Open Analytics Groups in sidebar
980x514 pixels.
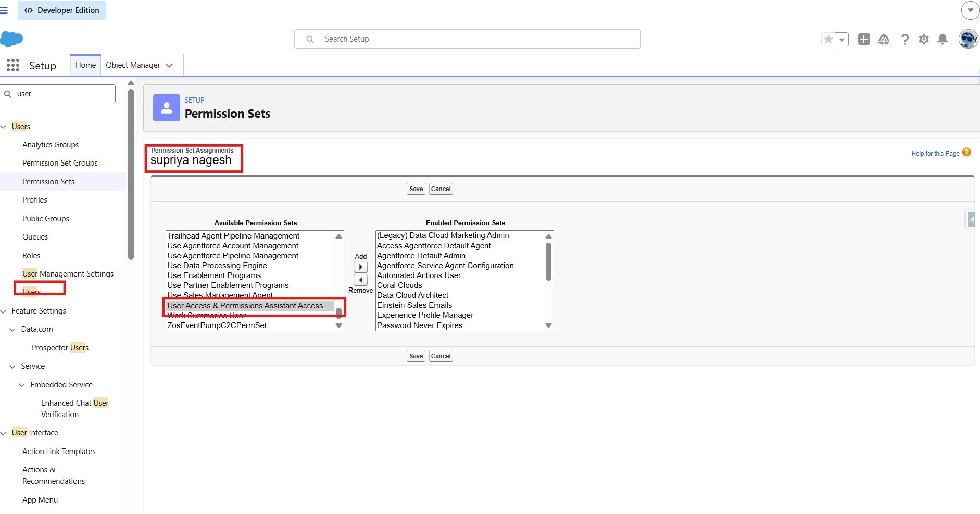[51, 145]
